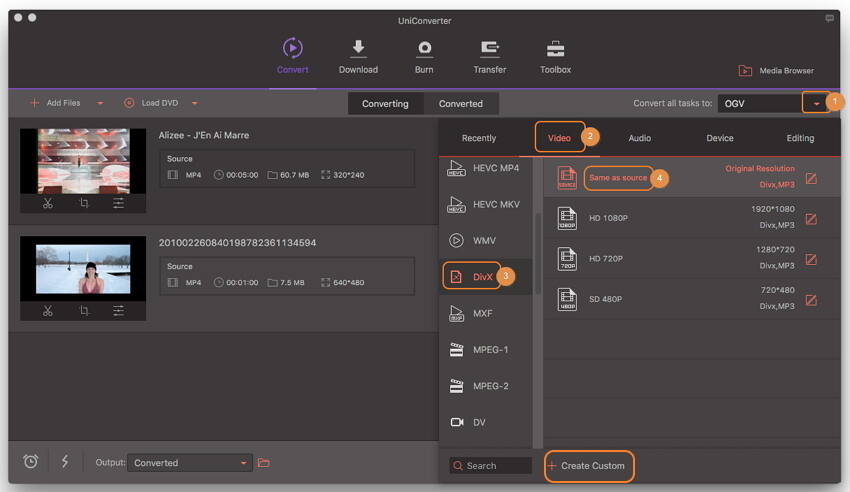This screenshot has width=850, height=492.
Task: Edit the Same as source preset settings
Action: (x=811, y=179)
